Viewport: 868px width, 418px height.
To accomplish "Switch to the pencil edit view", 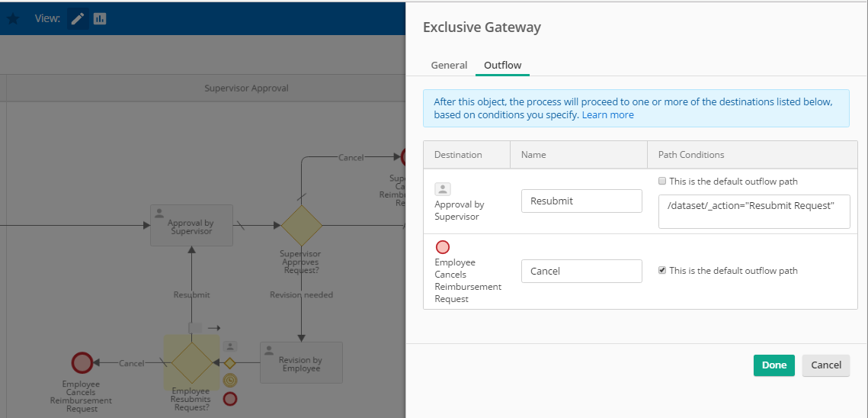I will 78,18.
